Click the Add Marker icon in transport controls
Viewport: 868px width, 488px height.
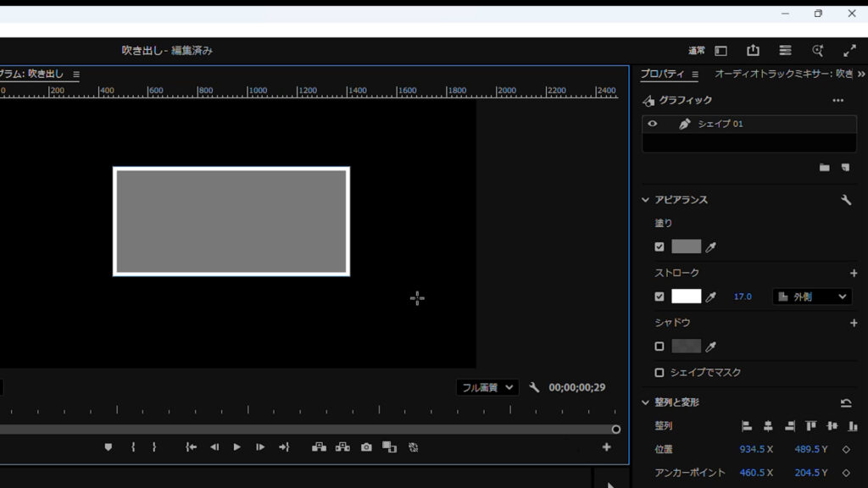108,447
